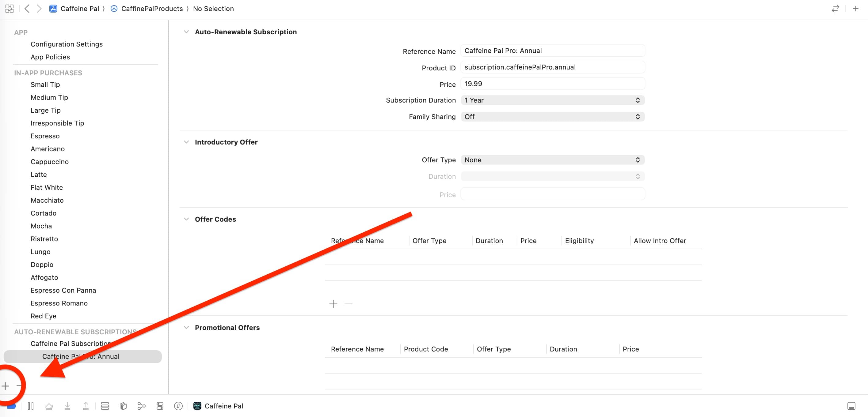The height and width of the screenshot is (417, 868).
Task: Go back with the left chevron
Action: click(27, 8)
